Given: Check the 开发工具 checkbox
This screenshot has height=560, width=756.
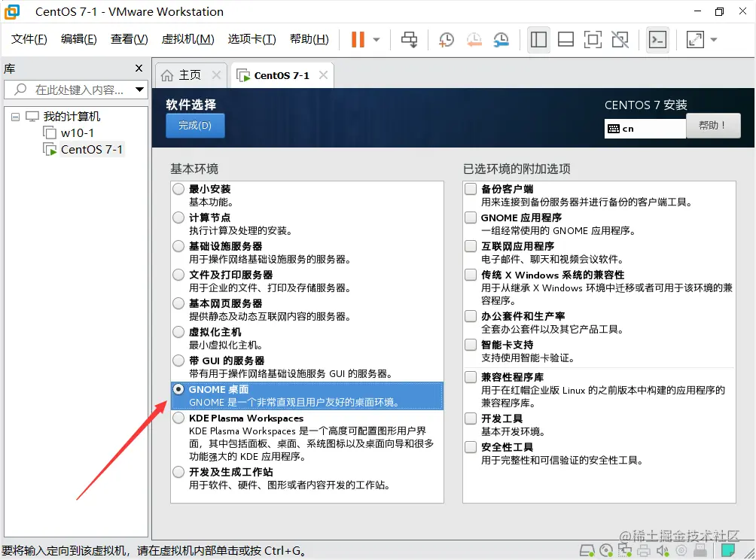Looking at the screenshot, I should pyautogui.click(x=471, y=418).
